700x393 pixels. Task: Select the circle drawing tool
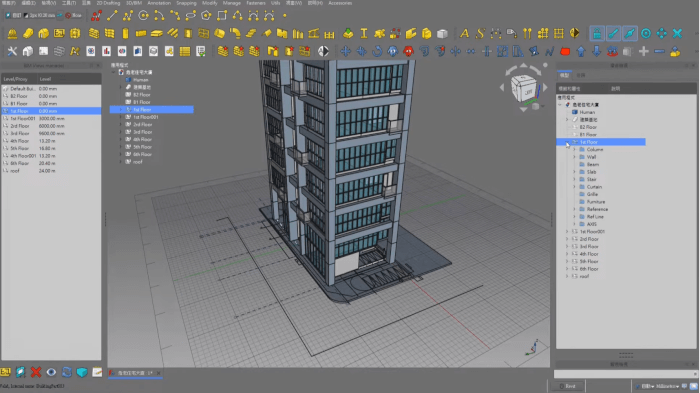143,16
